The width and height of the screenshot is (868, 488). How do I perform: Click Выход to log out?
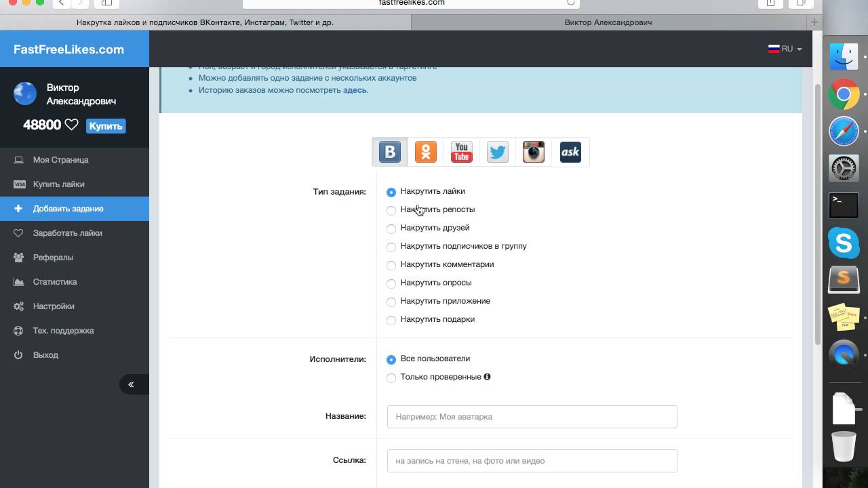(x=75, y=355)
